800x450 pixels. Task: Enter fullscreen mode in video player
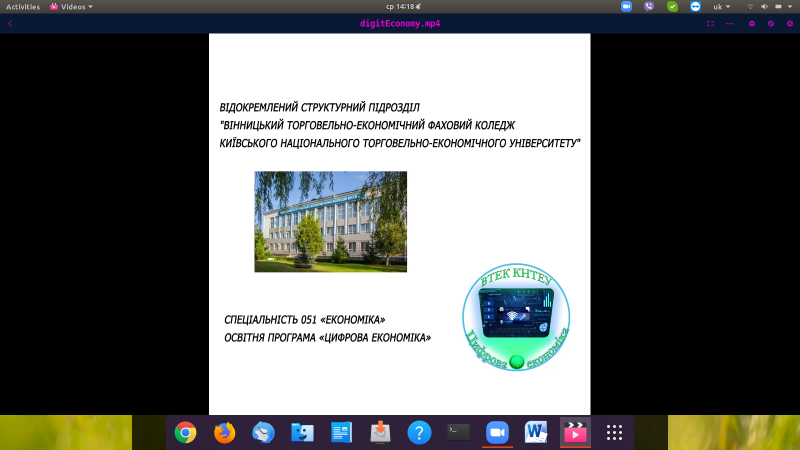(710, 23)
